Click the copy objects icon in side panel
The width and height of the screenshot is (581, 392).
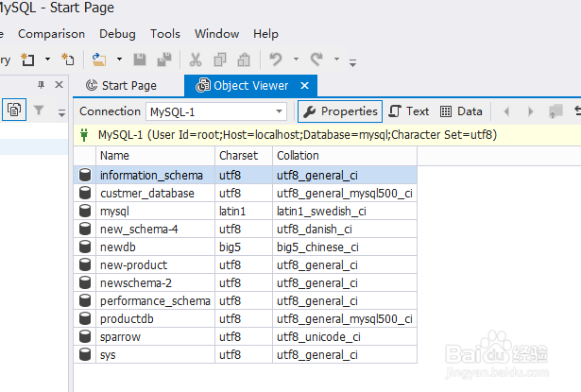(14, 110)
